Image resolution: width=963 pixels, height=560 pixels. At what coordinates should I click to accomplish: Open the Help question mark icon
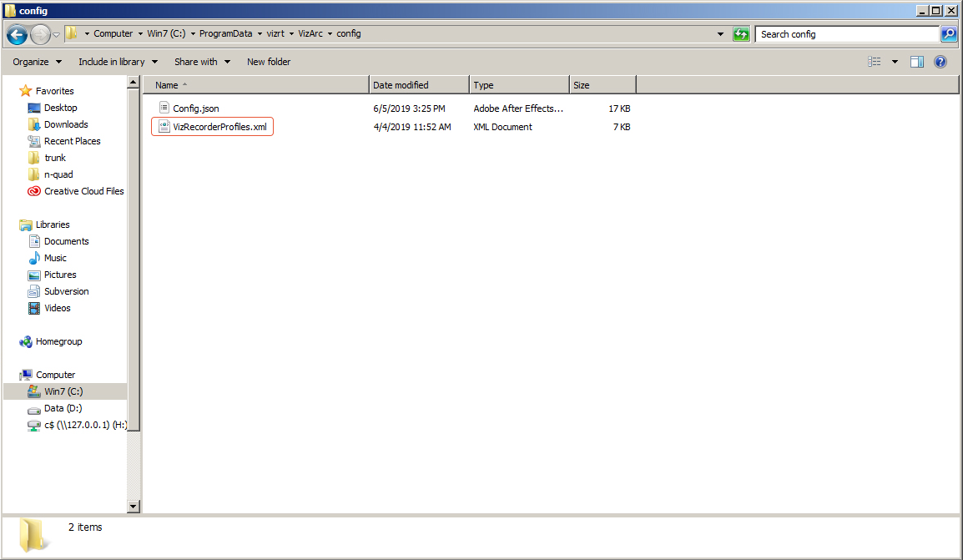pos(940,62)
